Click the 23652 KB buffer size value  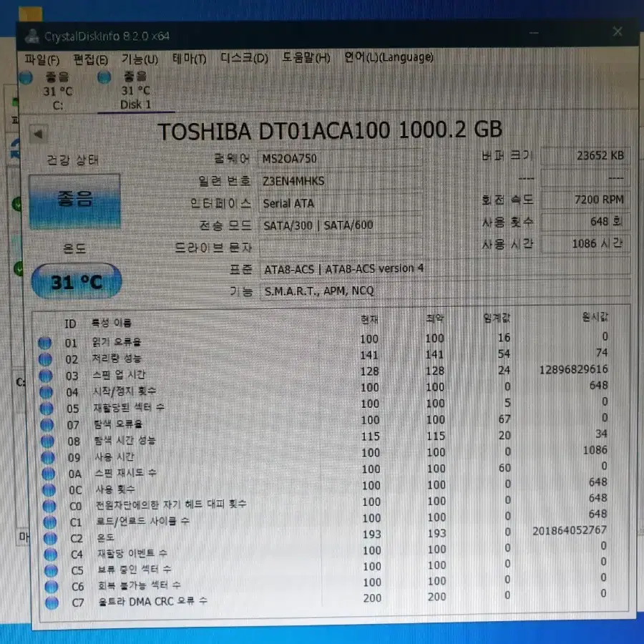[585, 156]
